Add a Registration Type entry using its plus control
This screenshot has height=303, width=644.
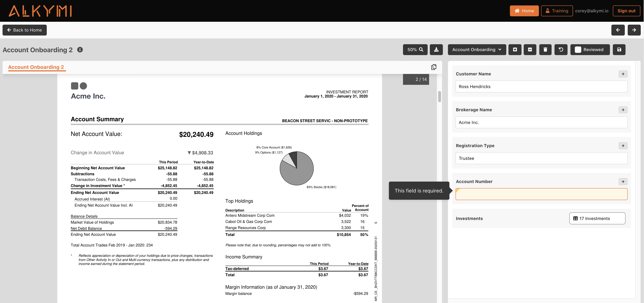coord(623,146)
